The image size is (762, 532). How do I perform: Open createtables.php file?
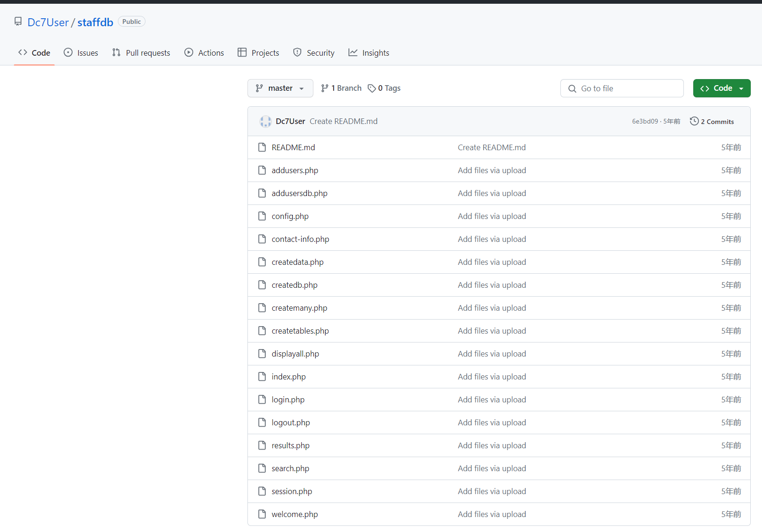[x=300, y=331]
